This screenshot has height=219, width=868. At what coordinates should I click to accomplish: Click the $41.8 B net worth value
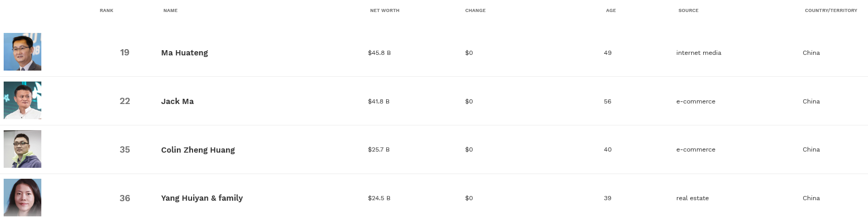(378, 101)
